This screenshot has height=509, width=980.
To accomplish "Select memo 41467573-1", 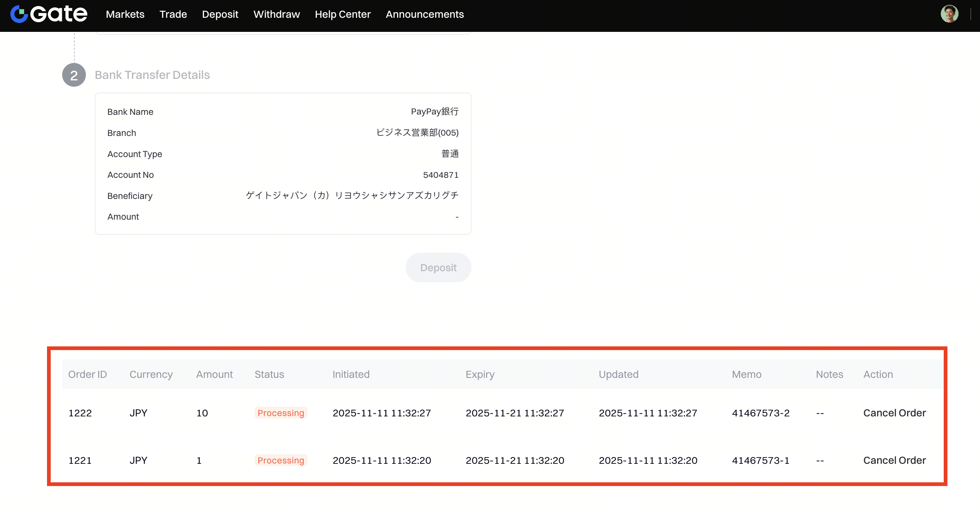I will coord(760,460).
